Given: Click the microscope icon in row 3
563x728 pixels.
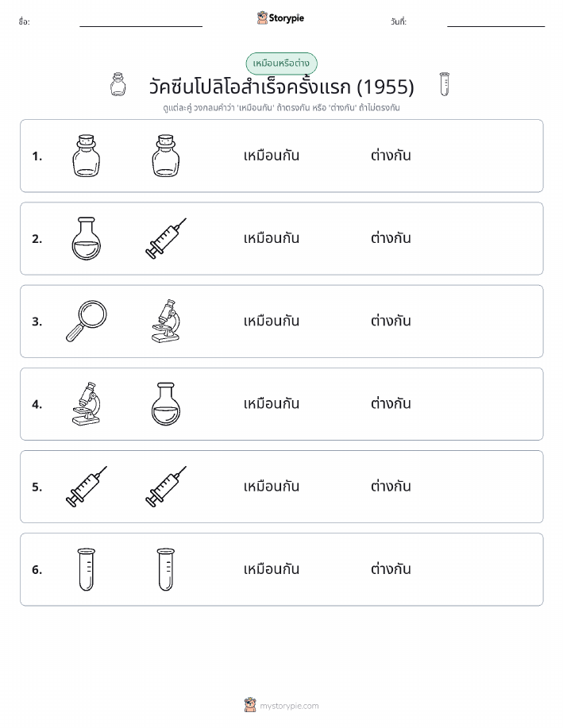Looking at the screenshot, I should [166, 322].
